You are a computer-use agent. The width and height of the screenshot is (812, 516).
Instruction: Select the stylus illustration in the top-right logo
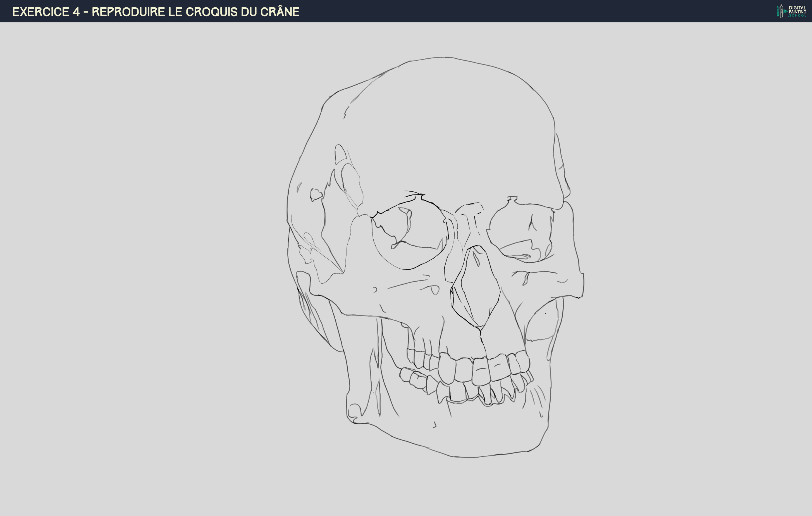tap(781, 11)
